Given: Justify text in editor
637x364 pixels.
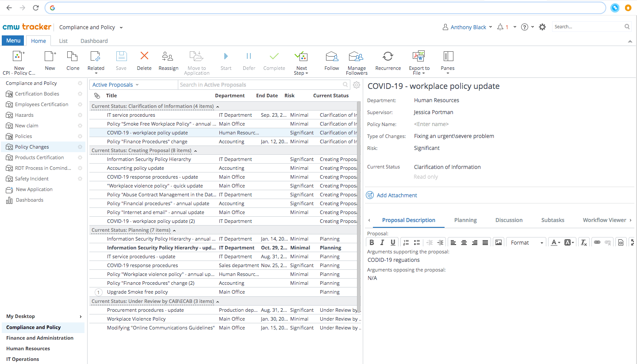Looking at the screenshot, I should (485, 242).
